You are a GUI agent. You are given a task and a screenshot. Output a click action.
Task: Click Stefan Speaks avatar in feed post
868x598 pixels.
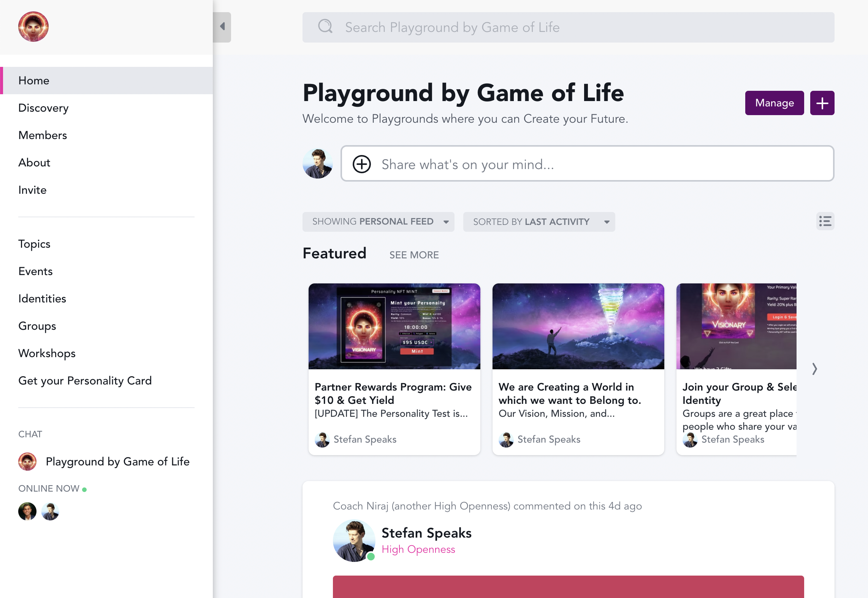pyautogui.click(x=354, y=541)
